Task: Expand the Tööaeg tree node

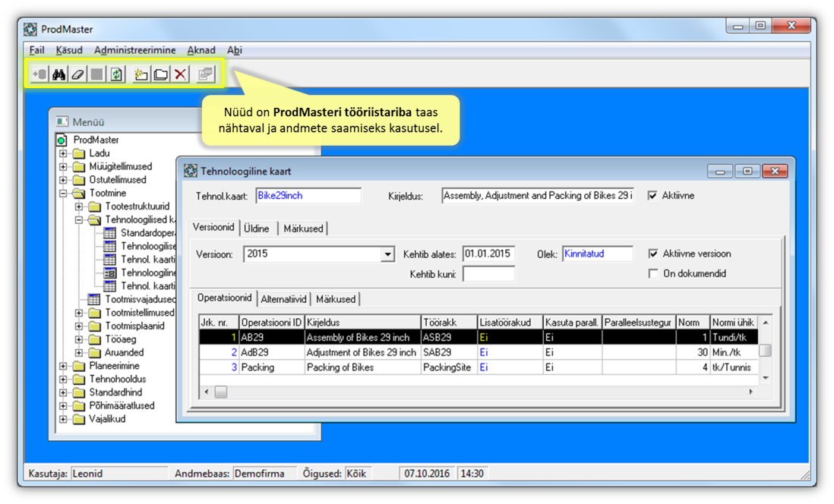Action: [x=79, y=339]
